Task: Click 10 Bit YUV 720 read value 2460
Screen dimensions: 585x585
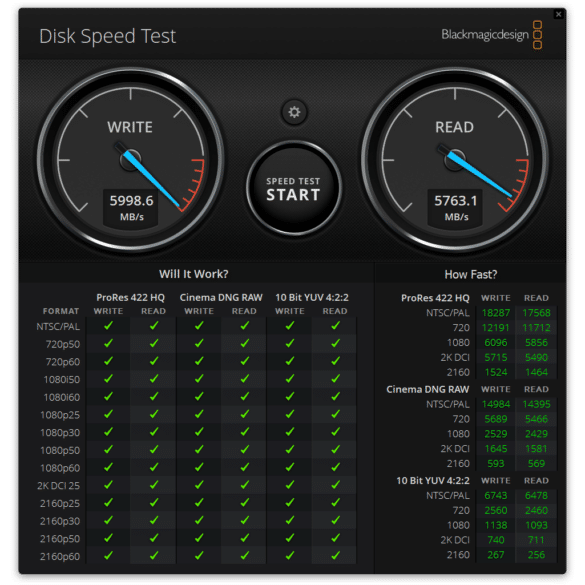Action: point(536,510)
